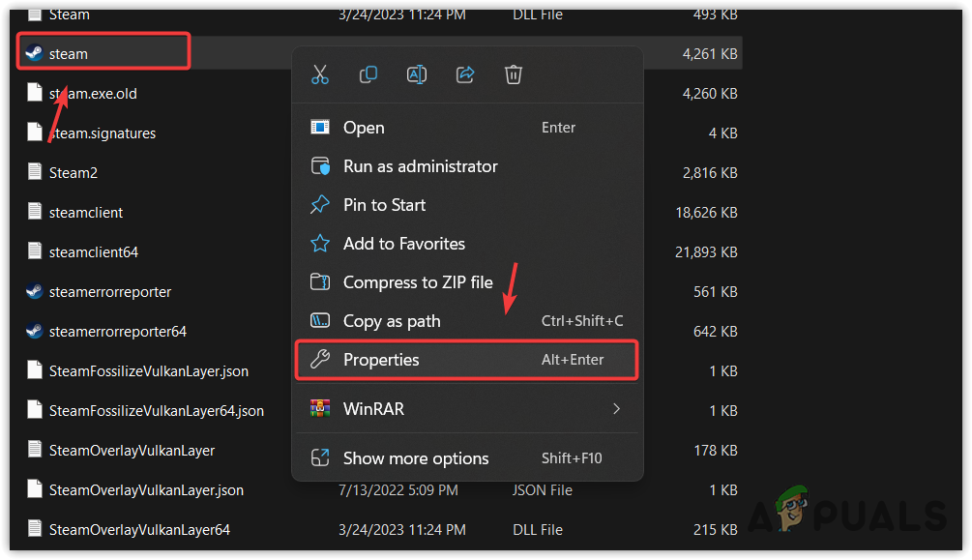Select SteamOverlayVulkanLayer.json file
Image resolution: width=972 pixels, height=560 pixels.
point(146,490)
